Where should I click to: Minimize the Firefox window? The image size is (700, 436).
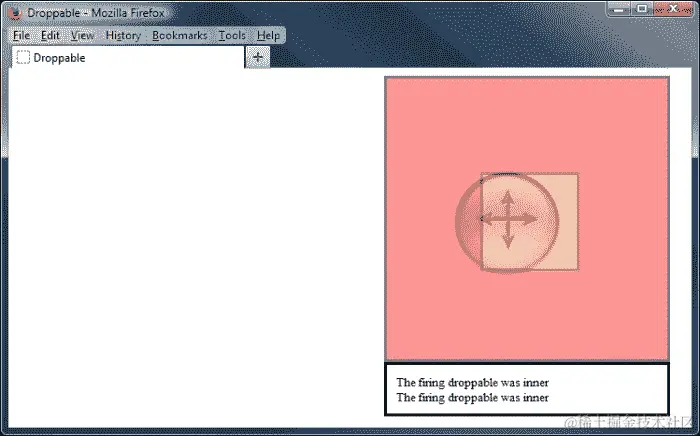pyautogui.click(x=619, y=9)
